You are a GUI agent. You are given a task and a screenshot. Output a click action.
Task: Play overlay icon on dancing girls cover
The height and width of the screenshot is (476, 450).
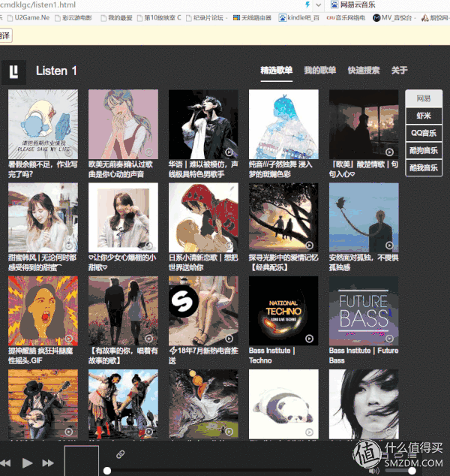pyautogui.click(x=149, y=432)
